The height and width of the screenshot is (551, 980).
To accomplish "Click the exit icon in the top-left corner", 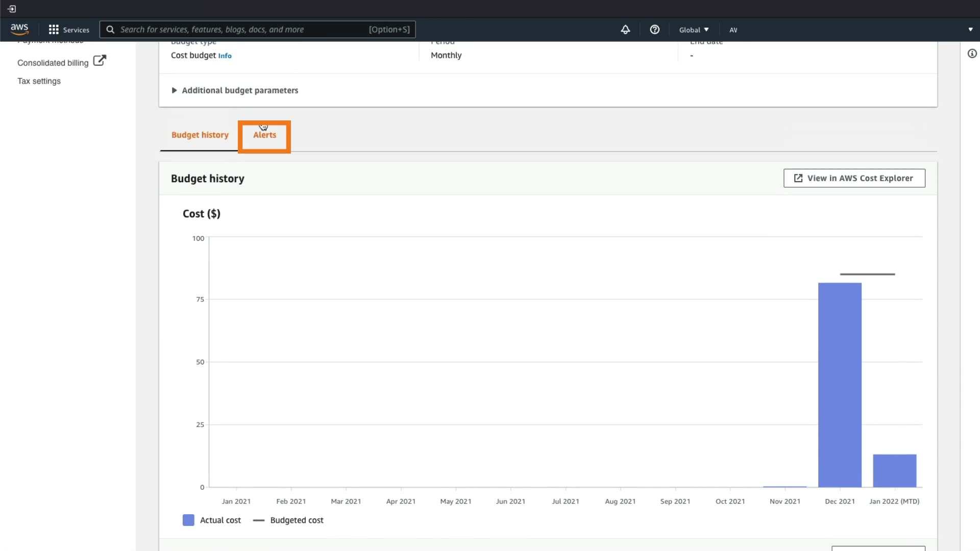I will (12, 9).
